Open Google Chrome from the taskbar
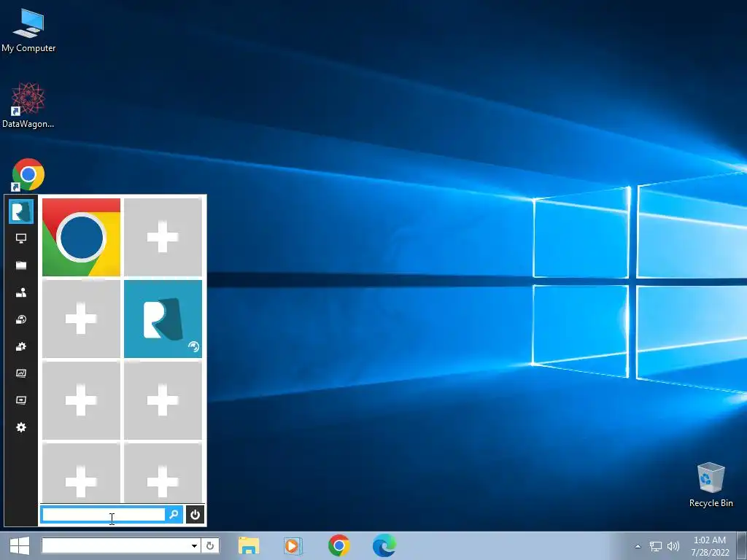The width and height of the screenshot is (747, 560). coord(338,545)
